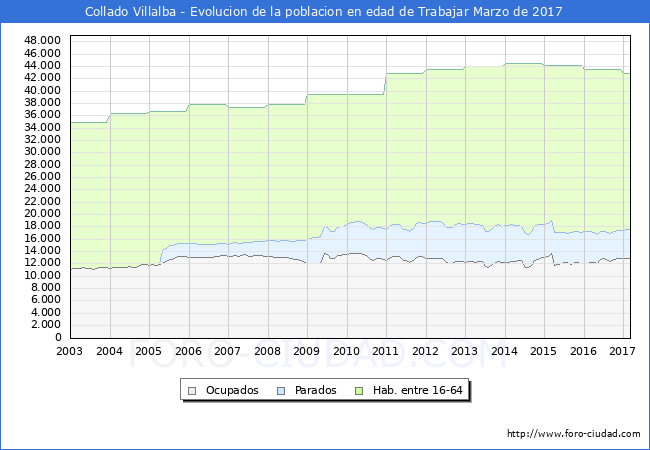650x450 pixels.
Task: Click the 42.000 y-axis value
Action: point(43,77)
